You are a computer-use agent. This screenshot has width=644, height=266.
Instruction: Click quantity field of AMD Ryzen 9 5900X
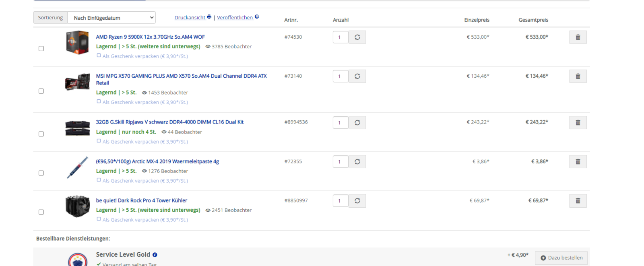(341, 37)
